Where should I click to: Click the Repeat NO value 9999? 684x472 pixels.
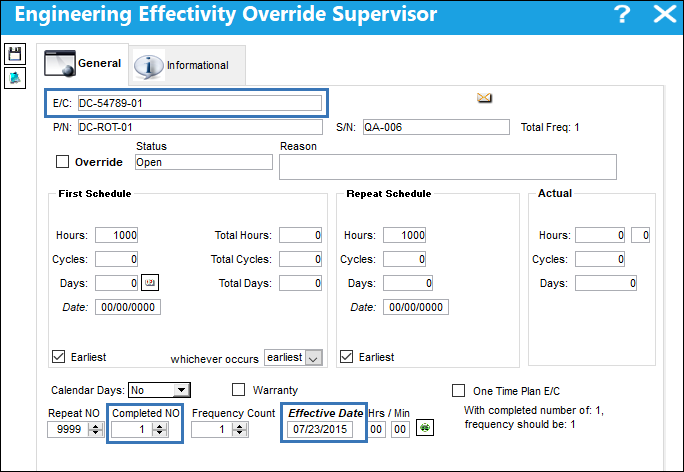click(x=68, y=429)
